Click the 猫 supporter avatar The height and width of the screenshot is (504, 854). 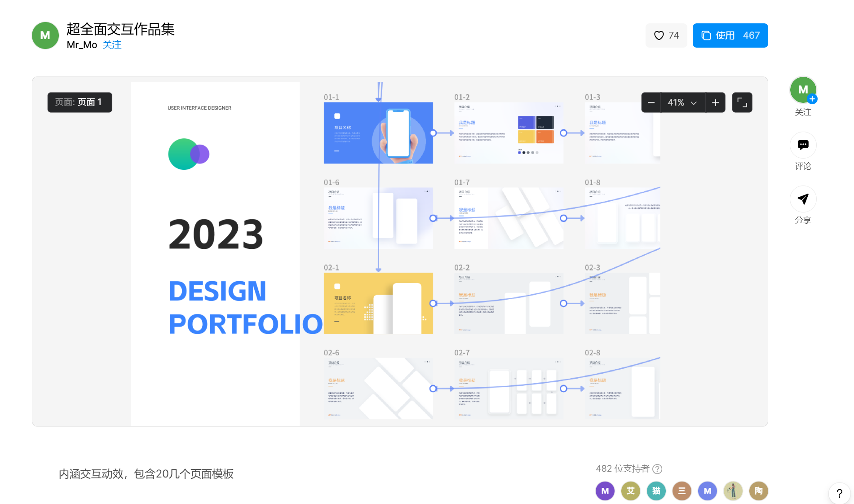656,491
